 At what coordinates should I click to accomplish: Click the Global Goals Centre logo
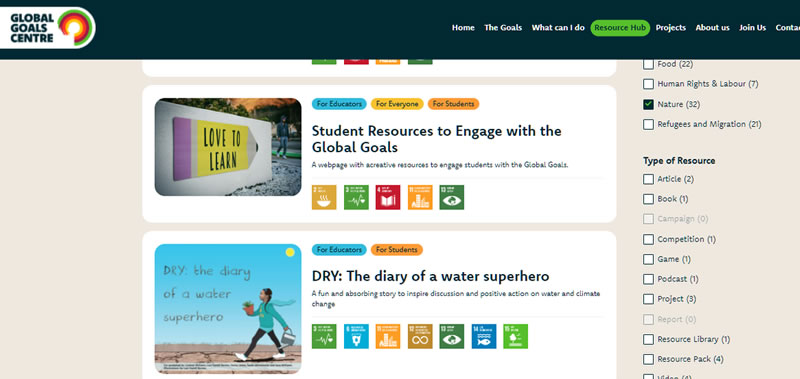47,28
